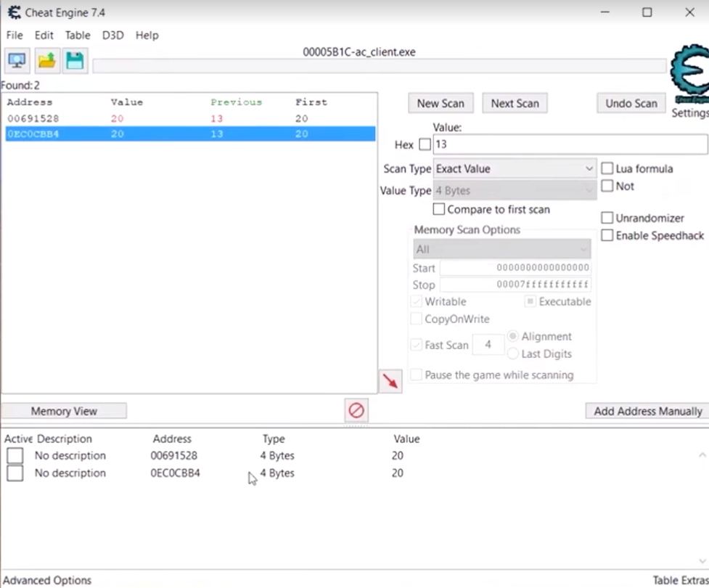Click the Cheat Engine title bar icon
This screenshot has width=709, height=588.
(x=14, y=12)
